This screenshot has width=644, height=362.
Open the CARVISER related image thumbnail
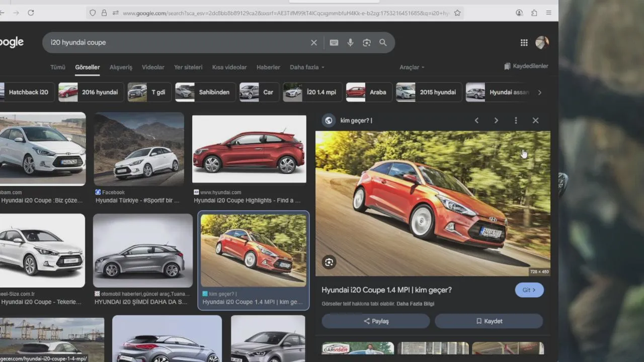point(358,348)
